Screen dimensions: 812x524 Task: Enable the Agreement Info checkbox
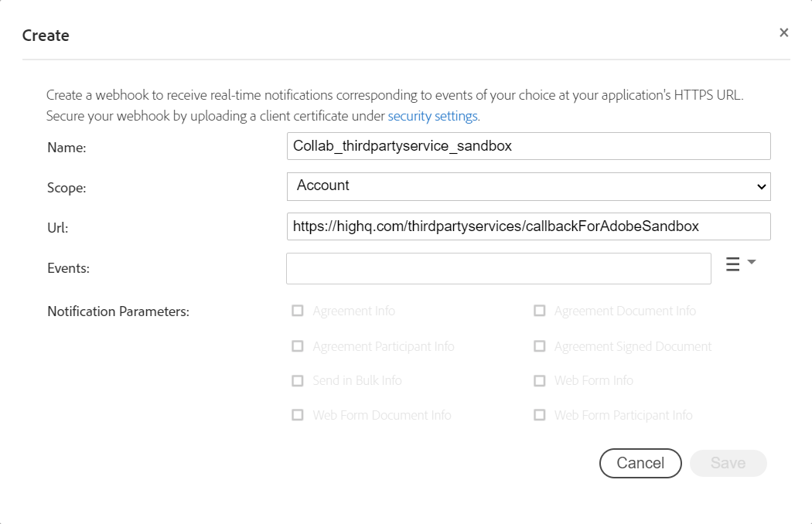pyautogui.click(x=298, y=311)
